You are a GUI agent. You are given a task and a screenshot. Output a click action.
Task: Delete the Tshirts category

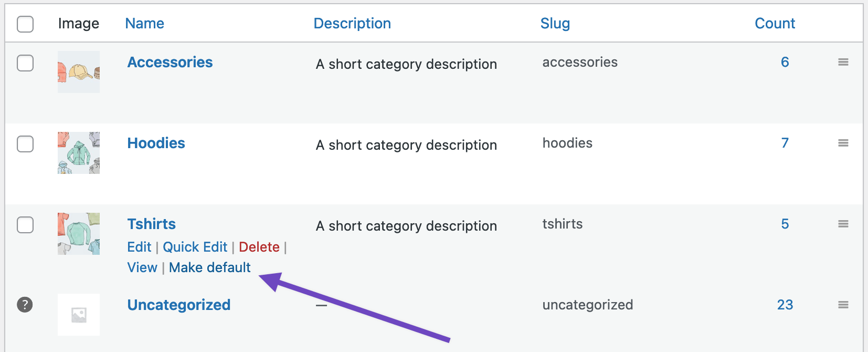pyautogui.click(x=259, y=246)
